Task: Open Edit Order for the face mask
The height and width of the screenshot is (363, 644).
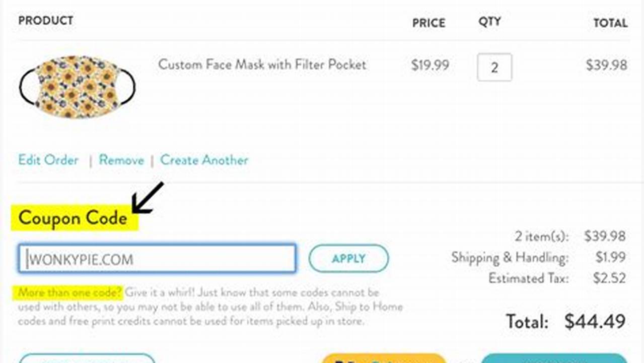Action: point(48,160)
